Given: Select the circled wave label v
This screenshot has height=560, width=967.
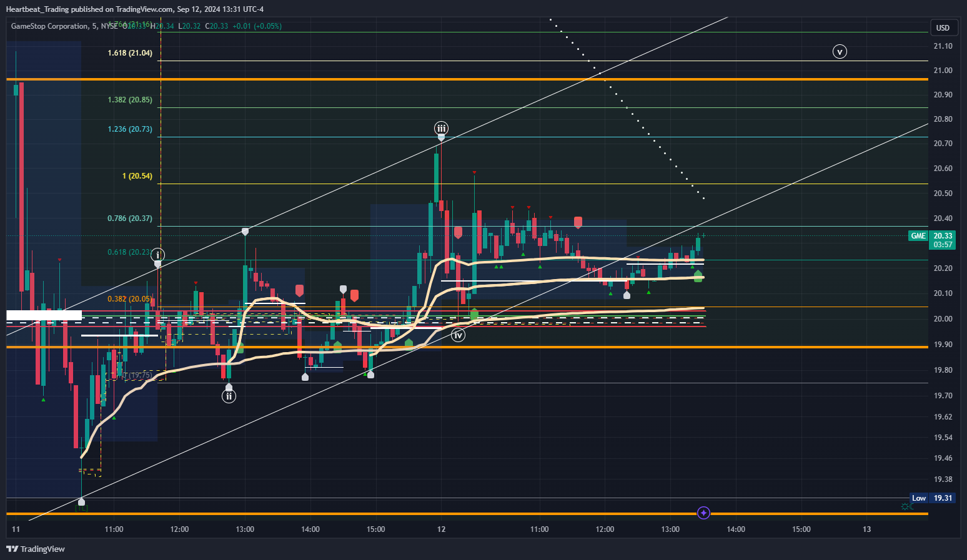Looking at the screenshot, I should (840, 51).
